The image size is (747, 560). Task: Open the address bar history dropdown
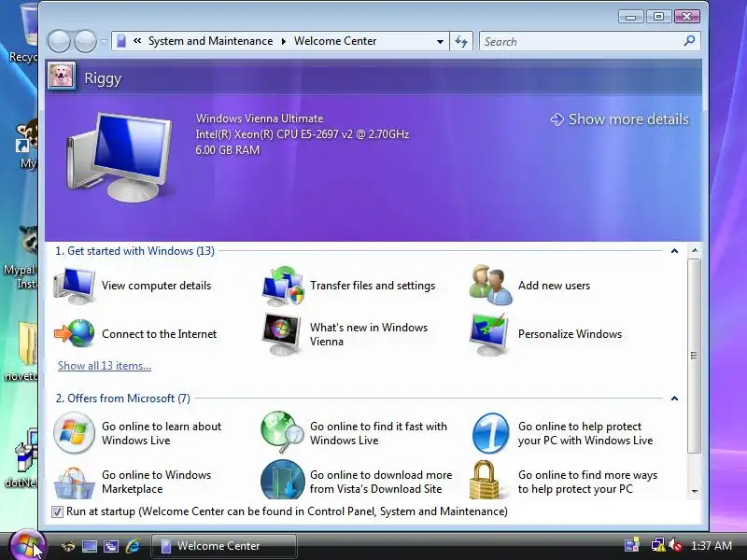pos(440,41)
